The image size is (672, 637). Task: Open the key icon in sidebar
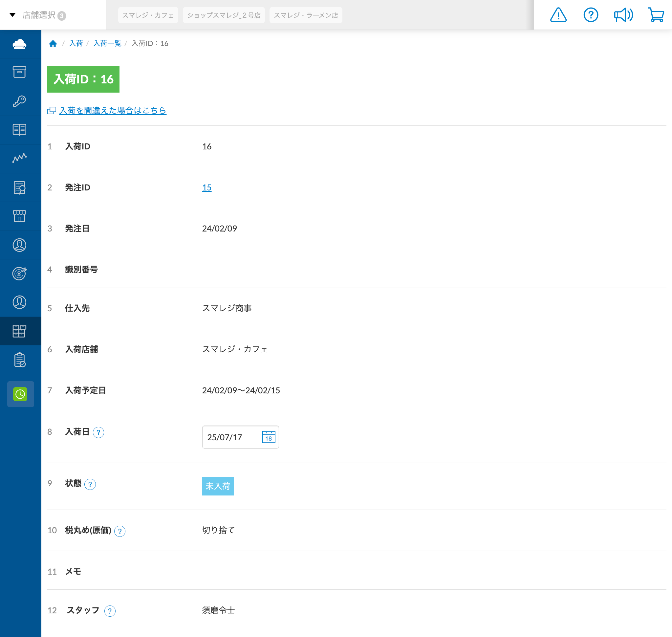point(20,101)
